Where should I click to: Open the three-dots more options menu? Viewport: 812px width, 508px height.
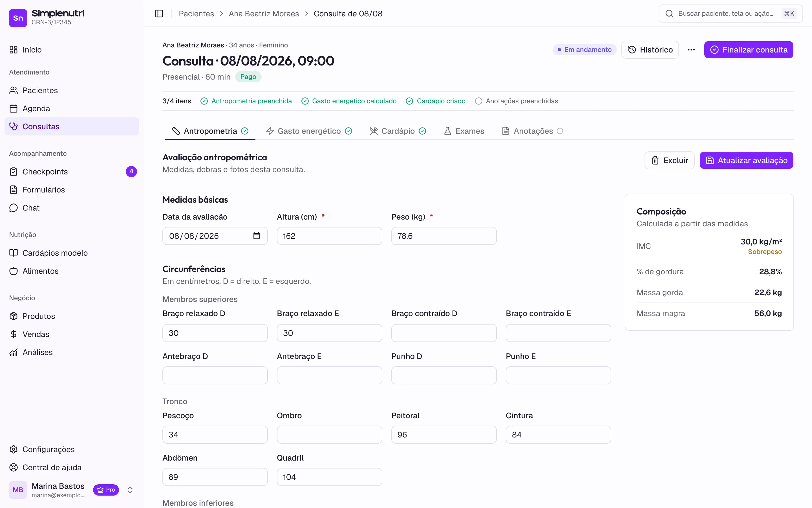pyautogui.click(x=691, y=50)
